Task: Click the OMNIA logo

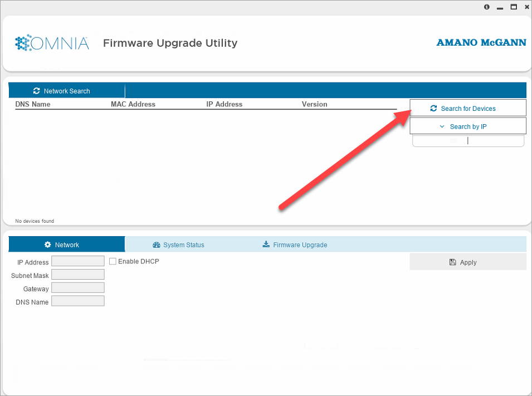Action: coord(52,43)
